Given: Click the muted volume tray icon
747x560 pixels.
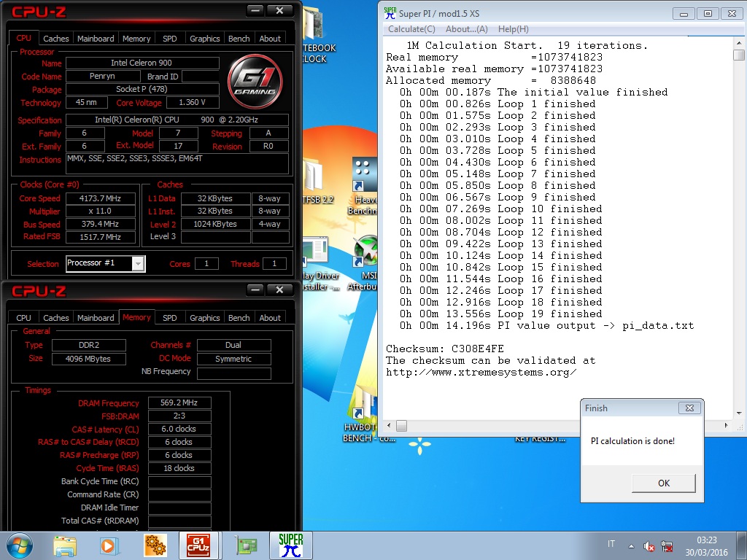Looking at the screenshot, I should [649, 545].
